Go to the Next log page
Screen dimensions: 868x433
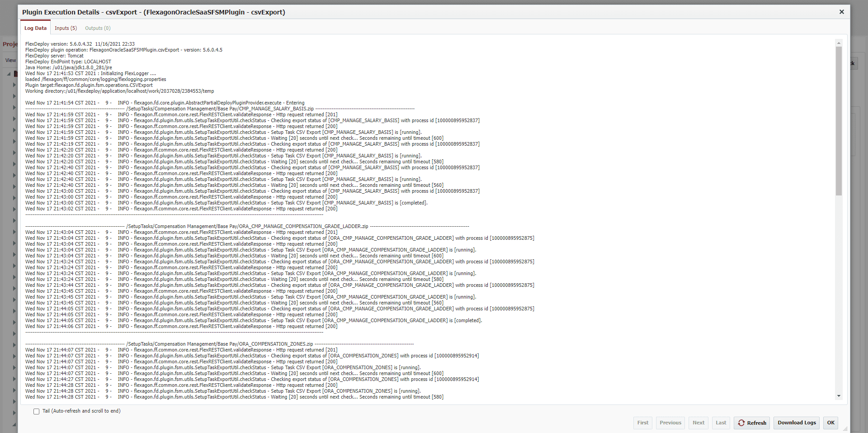pyautogui.click(x=698, y=423)
